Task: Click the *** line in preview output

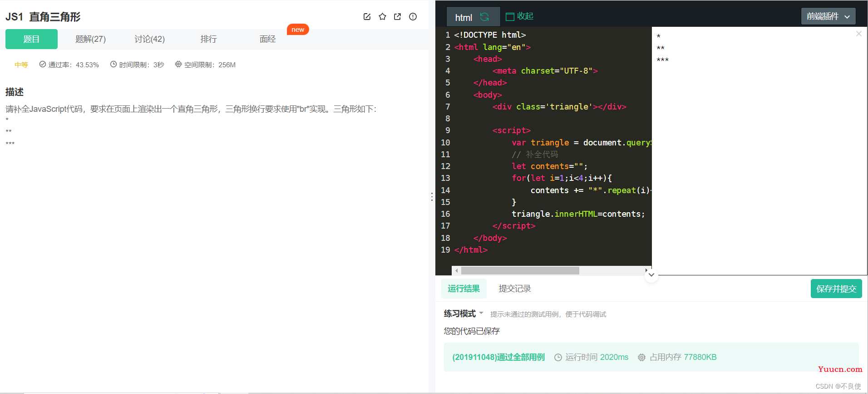Action: 662,60
